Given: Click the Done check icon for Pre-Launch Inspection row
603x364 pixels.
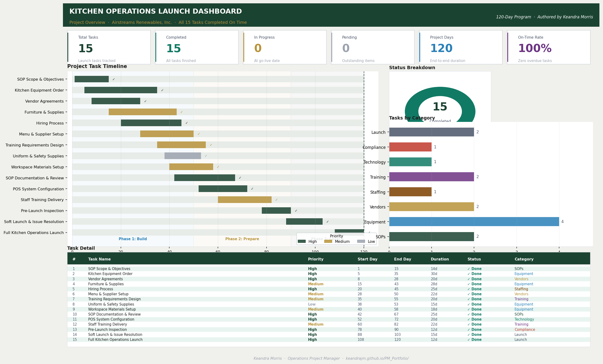Looking at the screenshot, I should coord(469,329).
